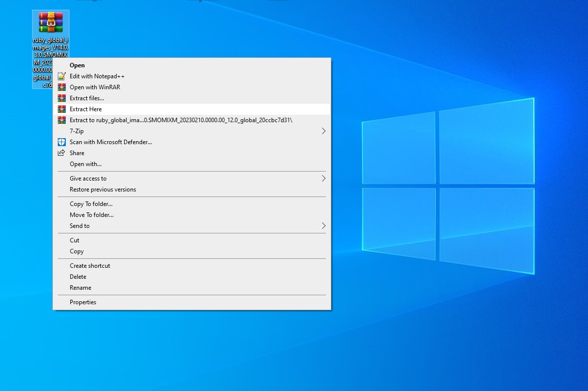Image resolution: width=588 pixels, height=391 pixels.
Task: Choose Scan with Microsoft Defender...
Action: point(192,142)
